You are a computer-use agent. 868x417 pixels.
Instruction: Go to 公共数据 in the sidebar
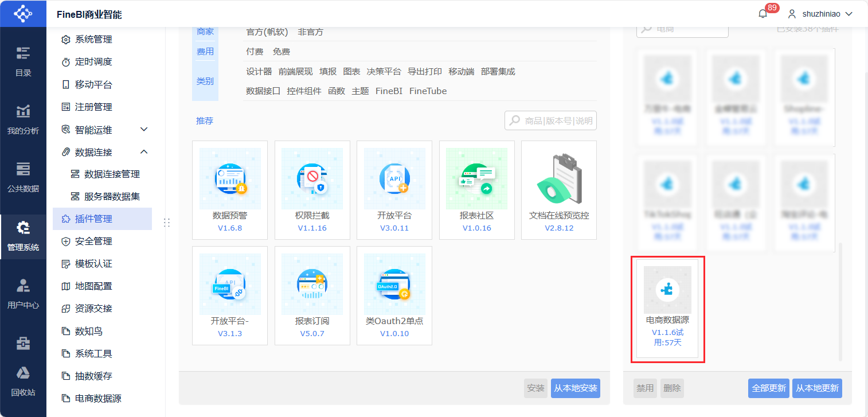click(x=23, y=178)
